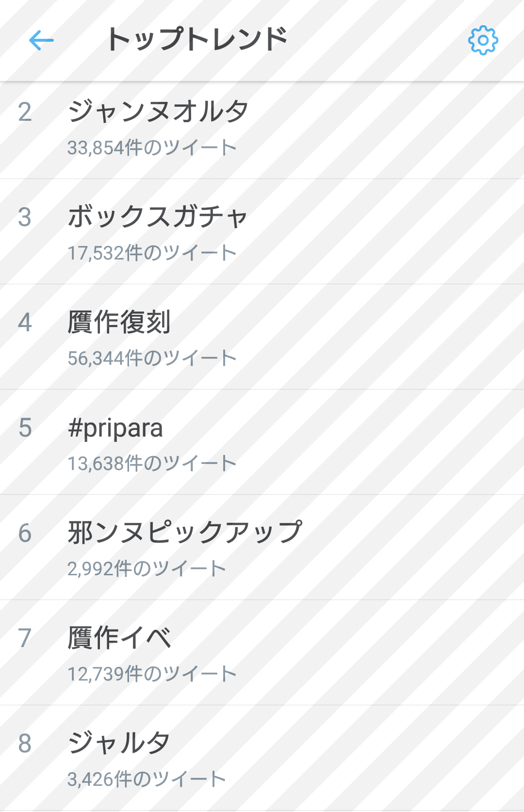Click the トップトレンド header title

(x=197, y=39)
